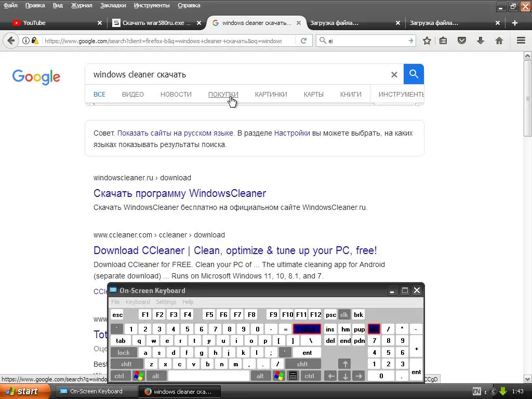Run the Google search with magnifier button
This screenshot has width=532, height=399.
point(414,74)
